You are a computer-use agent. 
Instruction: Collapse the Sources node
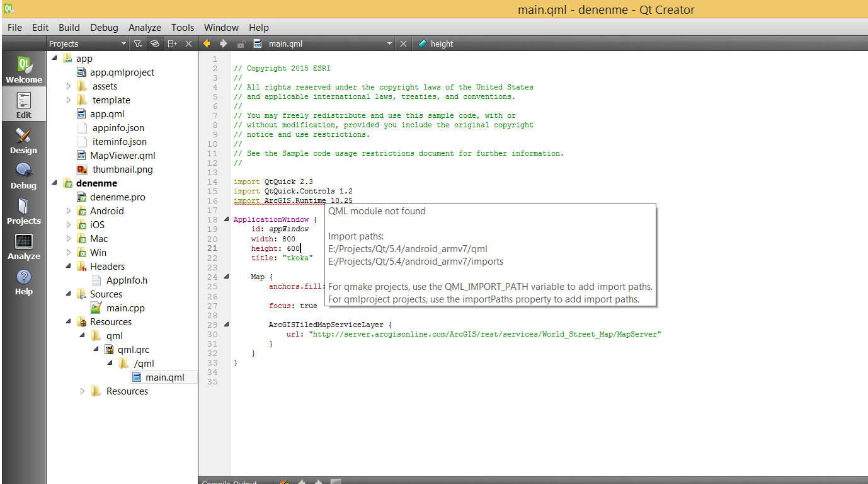click(x=69, y=294)
